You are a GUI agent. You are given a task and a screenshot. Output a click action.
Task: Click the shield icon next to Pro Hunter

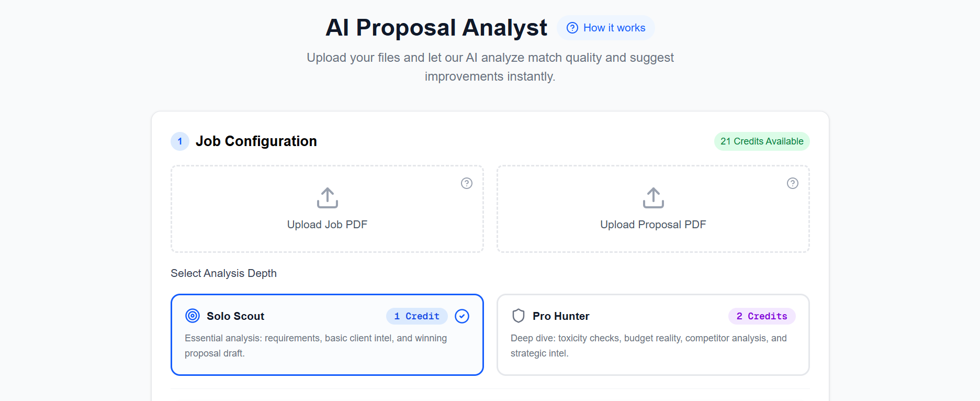pos(518,316)
